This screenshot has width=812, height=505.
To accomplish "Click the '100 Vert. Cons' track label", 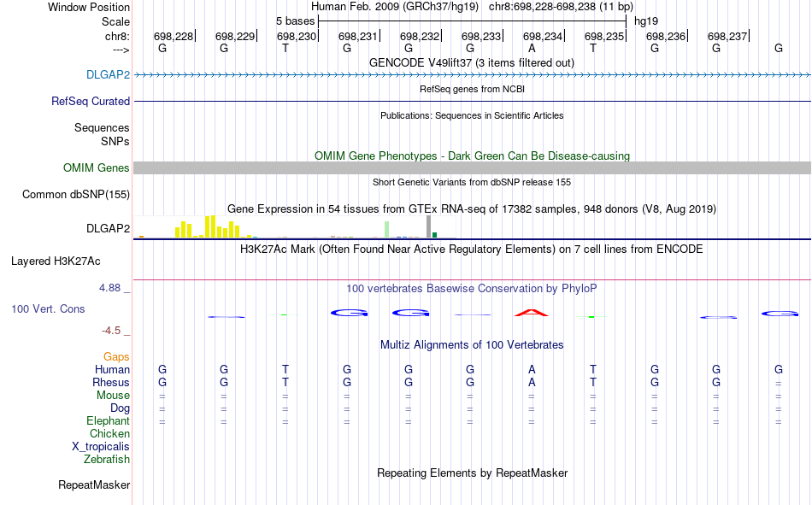I will point(48,308).
